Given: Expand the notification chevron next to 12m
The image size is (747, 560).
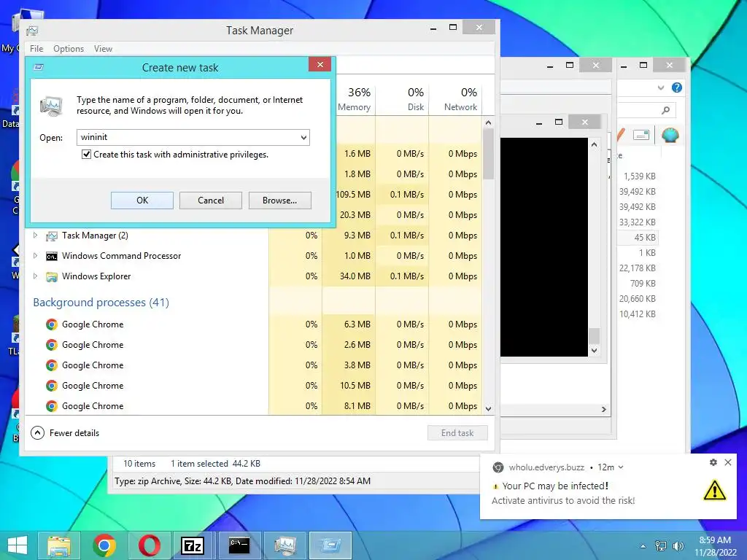Looking at the screenshot, I should pos(621,467).
